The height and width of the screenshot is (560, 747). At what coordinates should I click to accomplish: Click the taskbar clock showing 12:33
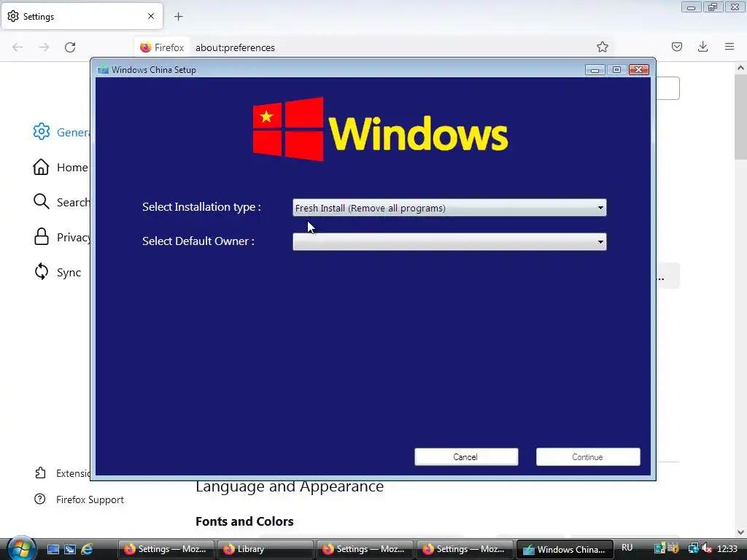pos(727,548)
